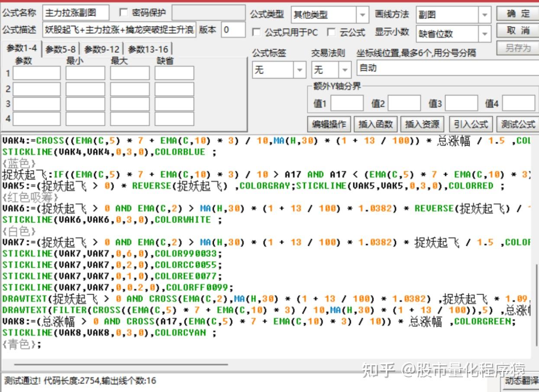This screenshot has width=539, height=392.
Task: Open the 显示小数 缺省位数 dropdown
Action: click(x=485, y=34)
